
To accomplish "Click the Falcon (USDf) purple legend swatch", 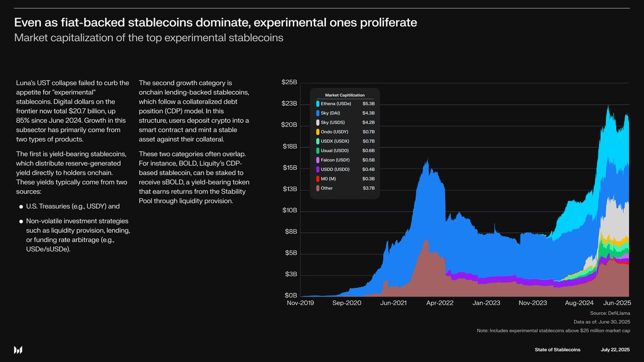I will [x=318, y=160].
